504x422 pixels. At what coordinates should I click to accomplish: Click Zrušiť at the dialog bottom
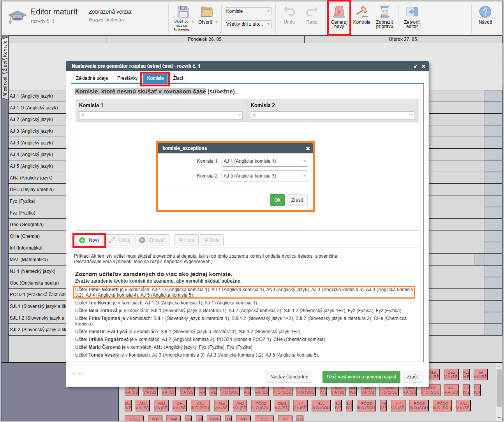(x=413, y=377)
